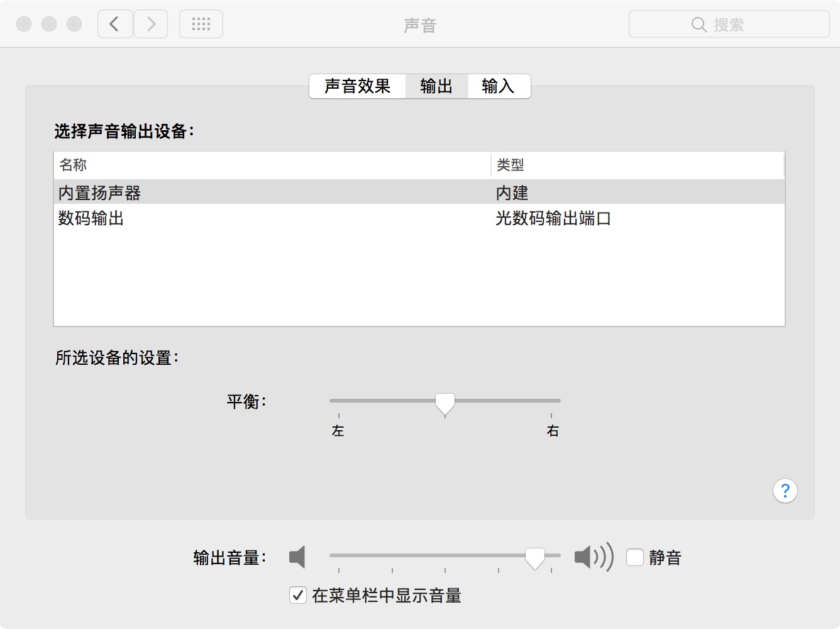Click the 输出音量 volume slider thumb
This screenshot has height=629, width=840.
click(x=535, y=557)
